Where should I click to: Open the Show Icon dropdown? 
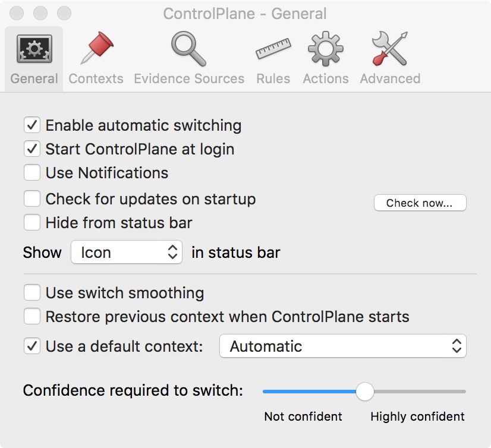tap(127, 252)
